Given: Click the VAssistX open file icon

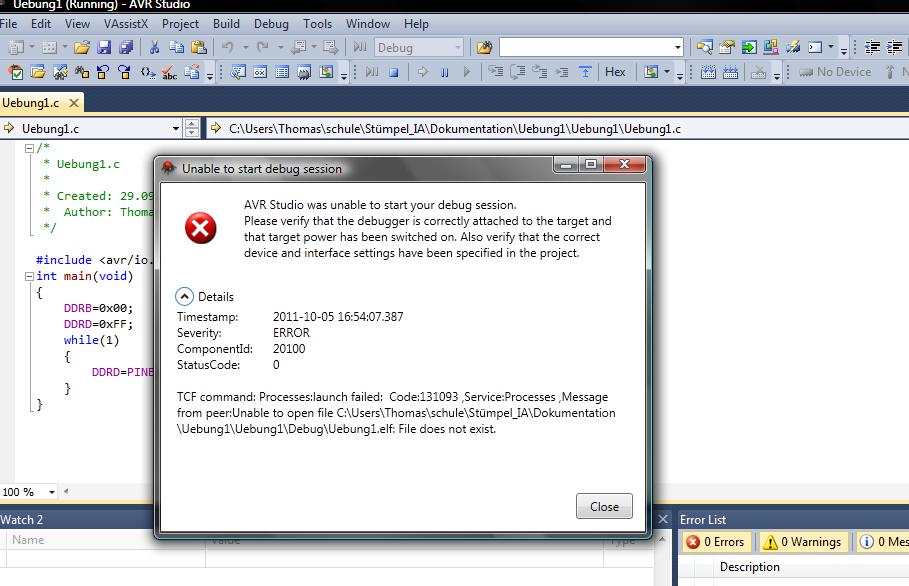Looking at the screenshot, I should coord(38,72).
